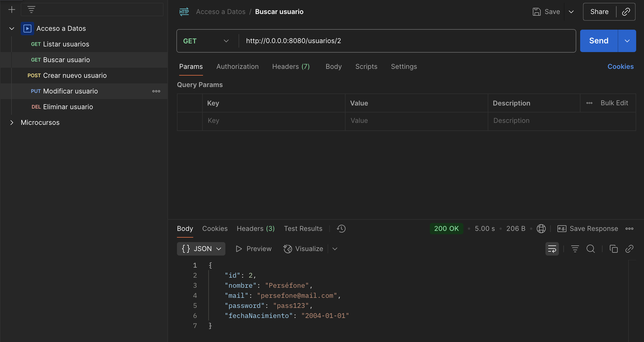The width and height of the screenshot is (644, 342).
Task: Open query params column options dots
Action: click(589, 103)
